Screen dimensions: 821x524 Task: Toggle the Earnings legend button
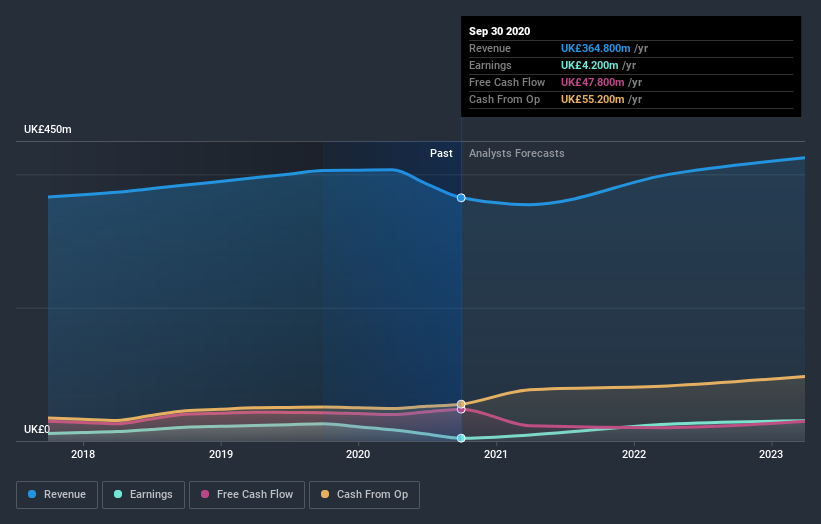pos(143,495)
